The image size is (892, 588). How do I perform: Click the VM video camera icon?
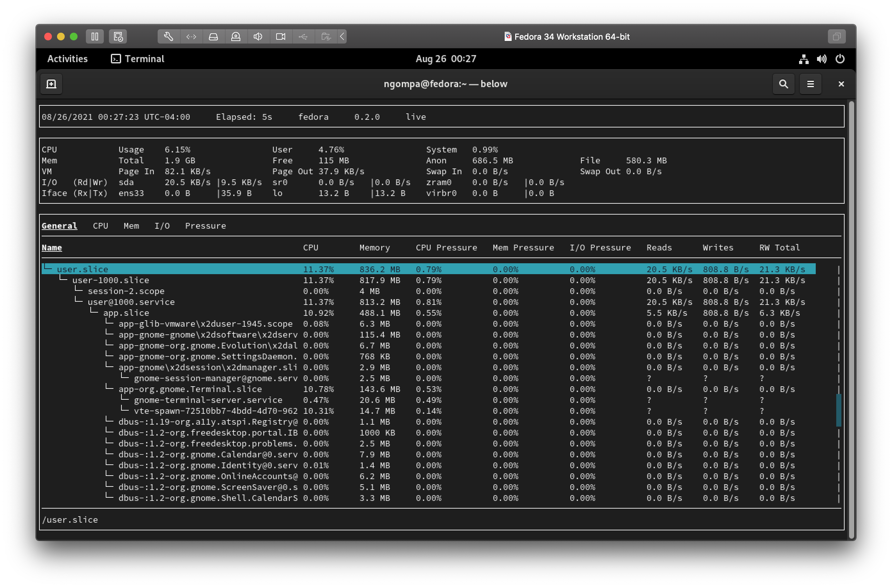(281, 37)
